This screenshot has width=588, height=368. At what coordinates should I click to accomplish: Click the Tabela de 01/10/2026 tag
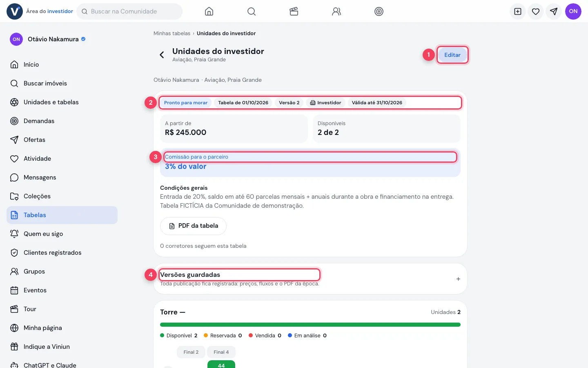(x=243, y=103)
